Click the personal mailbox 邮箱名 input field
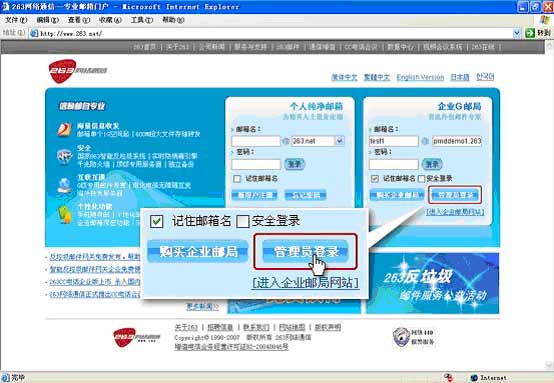The width and height of the screenshot is (554, 383). click(256, 141)
